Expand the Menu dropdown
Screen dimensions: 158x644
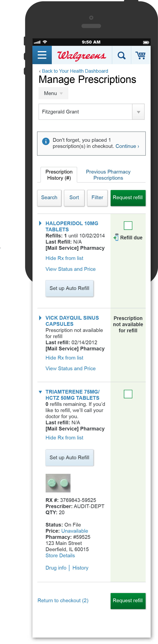pyautogui.click(x=53, y=93)
